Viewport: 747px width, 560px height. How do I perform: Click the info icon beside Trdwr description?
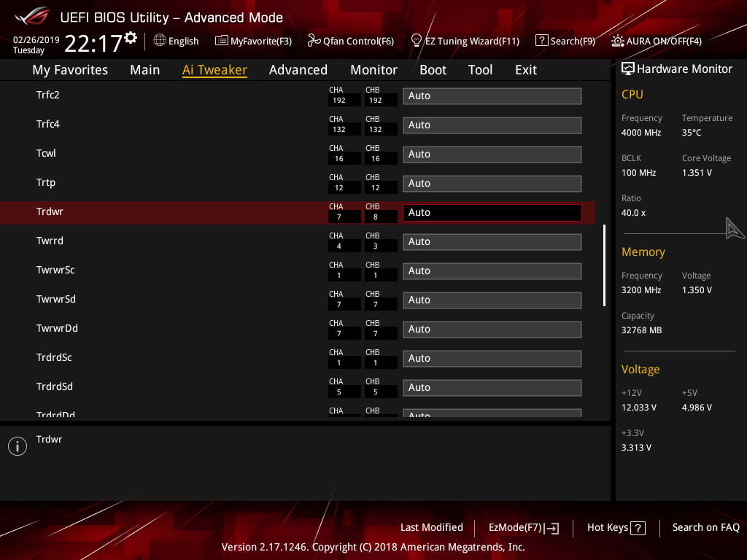(18, 446)
